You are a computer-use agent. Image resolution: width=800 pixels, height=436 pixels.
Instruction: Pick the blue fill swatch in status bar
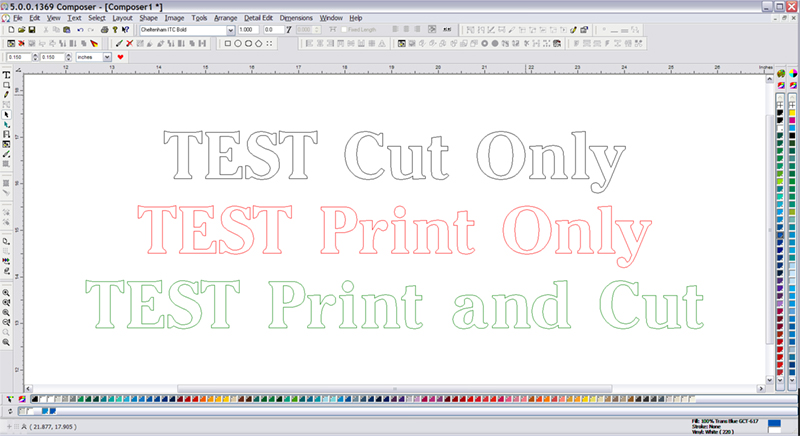[x=774, y=423]
